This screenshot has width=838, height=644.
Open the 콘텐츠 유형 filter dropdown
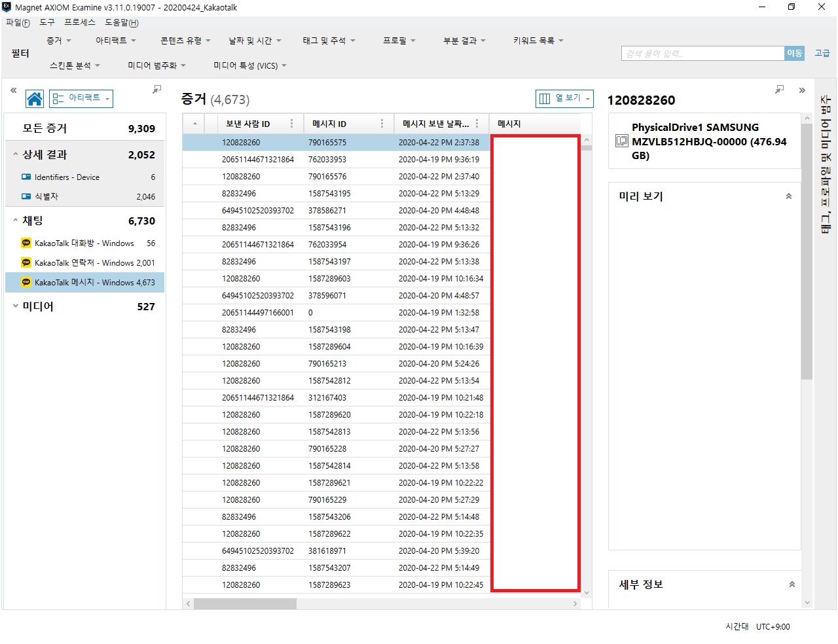click(185, 41)
